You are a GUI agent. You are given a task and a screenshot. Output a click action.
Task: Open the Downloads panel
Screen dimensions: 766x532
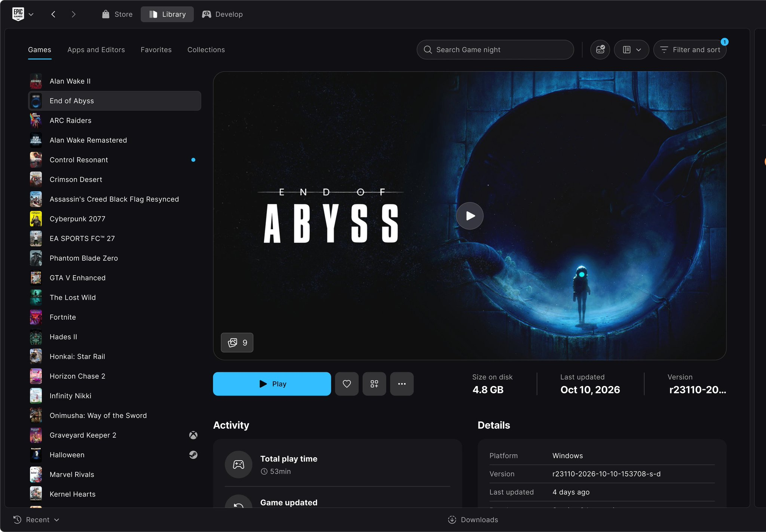click(x=473, y=520)
